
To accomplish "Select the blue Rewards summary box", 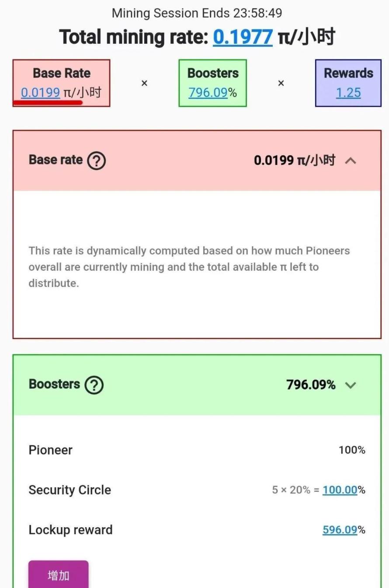I will [x=348, y=83].
